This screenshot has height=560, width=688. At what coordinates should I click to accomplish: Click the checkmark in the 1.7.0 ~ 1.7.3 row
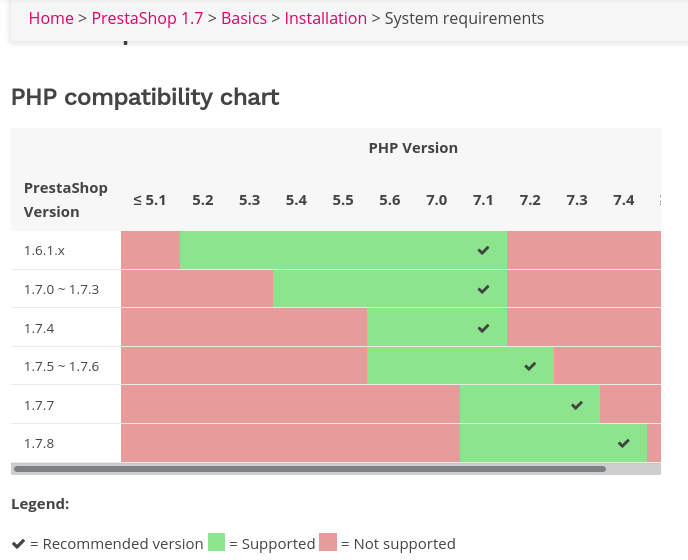click(484, 289)
